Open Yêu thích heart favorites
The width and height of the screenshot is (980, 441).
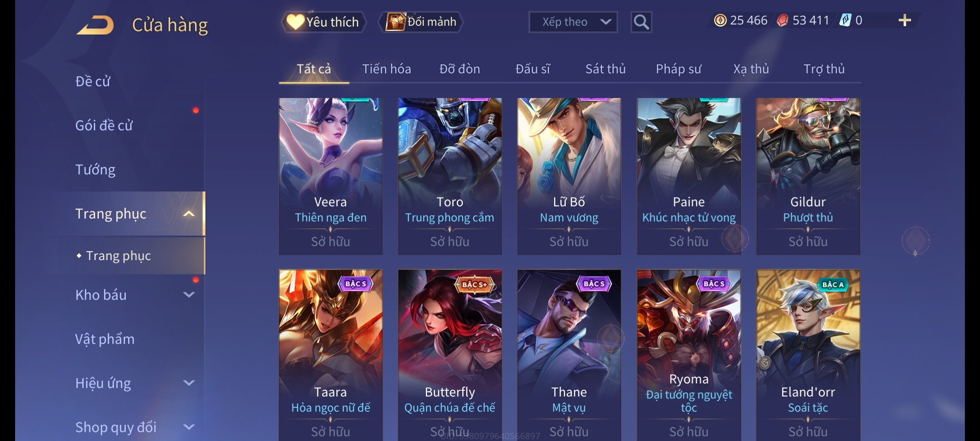[x=323, y=22]
